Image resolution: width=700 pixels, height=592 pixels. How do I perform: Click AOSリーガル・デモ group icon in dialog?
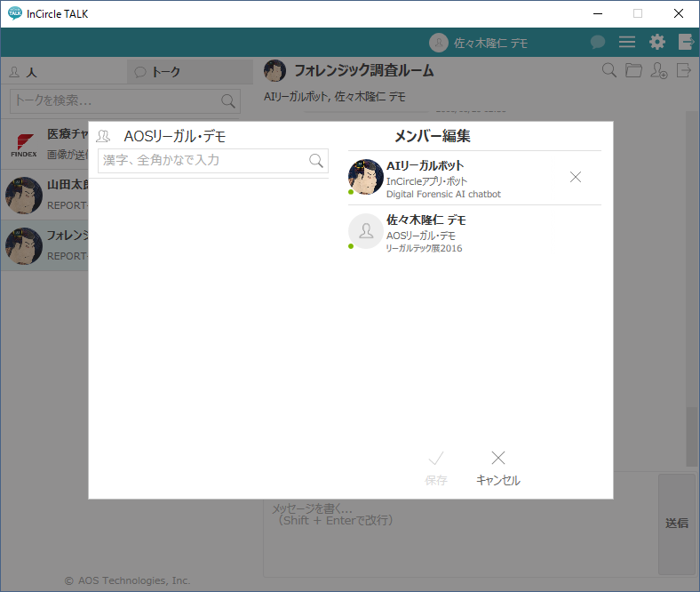tap(103, 136)
